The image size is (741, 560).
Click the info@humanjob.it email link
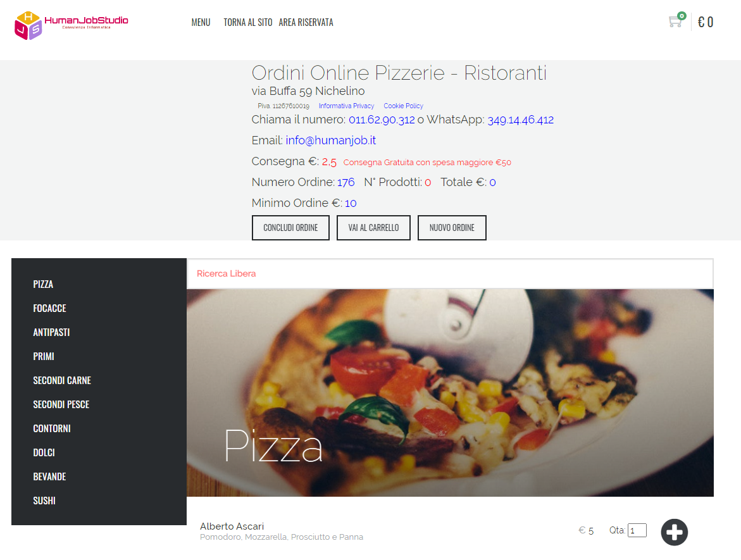(x=331, y=140)
